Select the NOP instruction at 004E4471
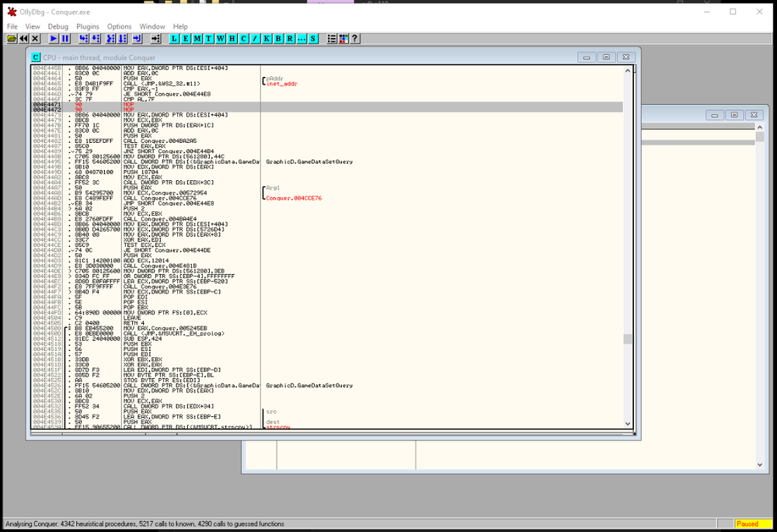Viewport: 777px width, 532px height. [x=128, y=104]
